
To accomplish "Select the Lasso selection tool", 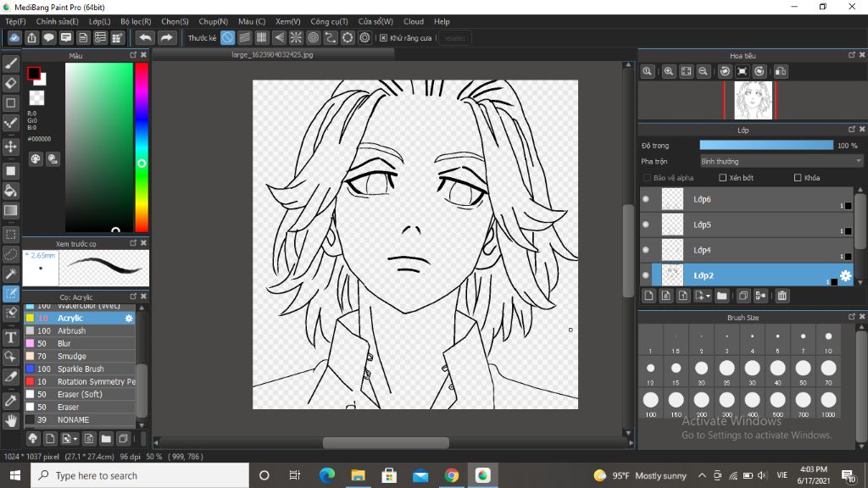I will pyautogui.click(x=10, y=254).
